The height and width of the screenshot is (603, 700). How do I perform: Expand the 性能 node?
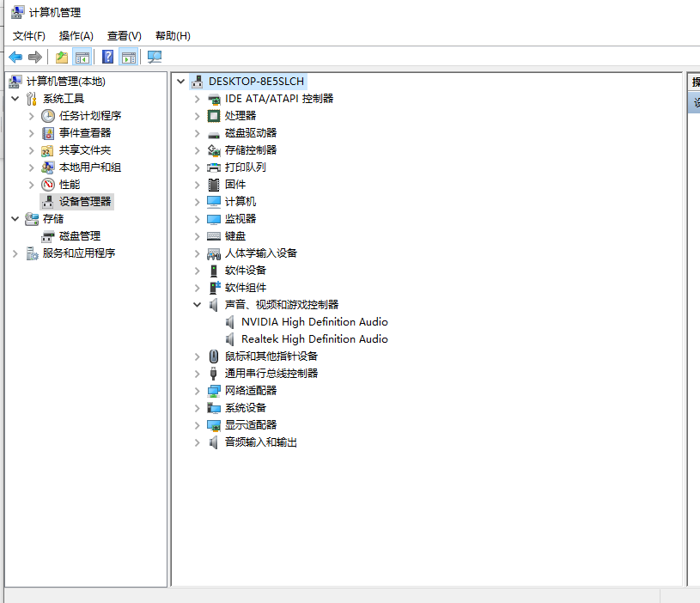pyautogui.click(x=31, y=185)
